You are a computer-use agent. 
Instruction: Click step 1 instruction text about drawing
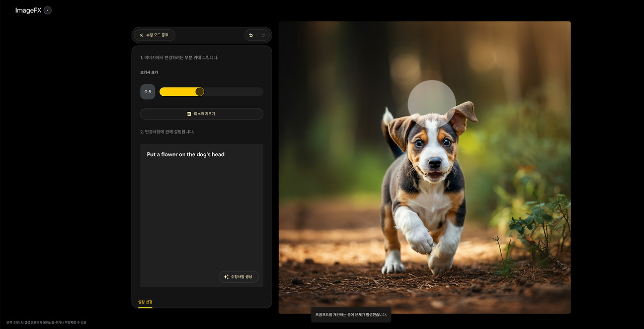coord(179,57)
